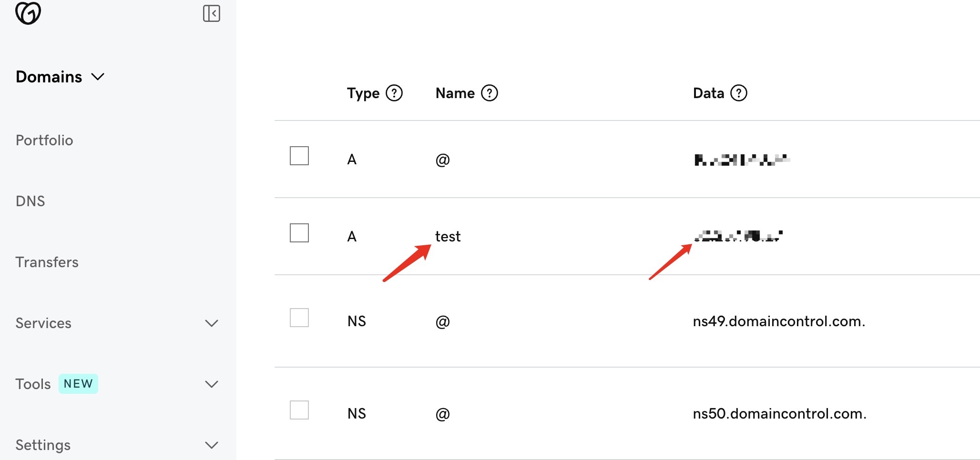This screenshot has width=980, height=460.
Task: Go to Portfolio in sidebar
Action: coord(44,140)
